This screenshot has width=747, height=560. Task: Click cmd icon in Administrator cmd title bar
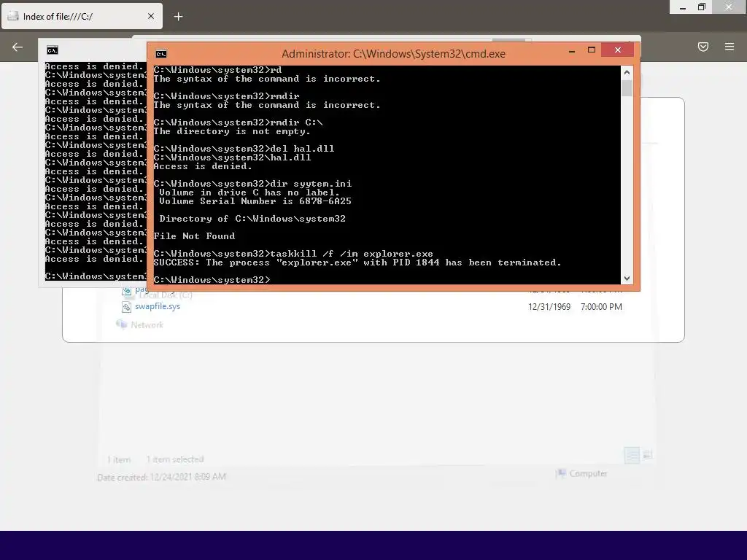pyautogui.click(x=161, y=54)
